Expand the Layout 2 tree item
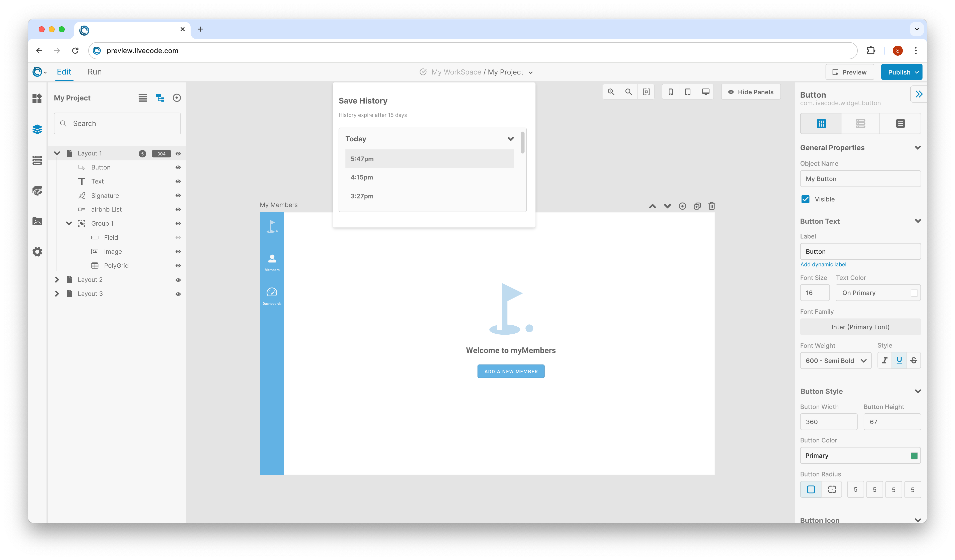This screenshot has height=560, width=955. point(57,279)
